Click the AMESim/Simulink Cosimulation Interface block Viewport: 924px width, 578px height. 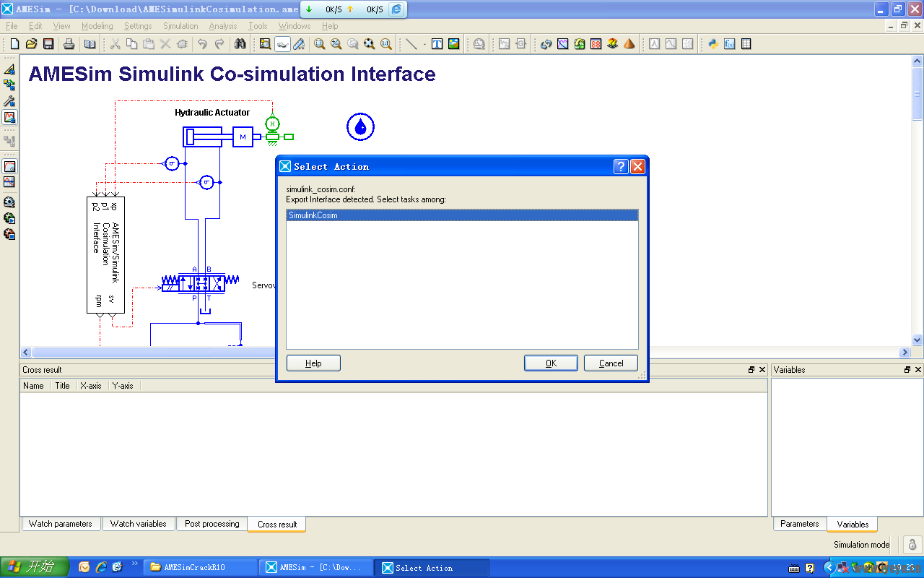[105, 254]
